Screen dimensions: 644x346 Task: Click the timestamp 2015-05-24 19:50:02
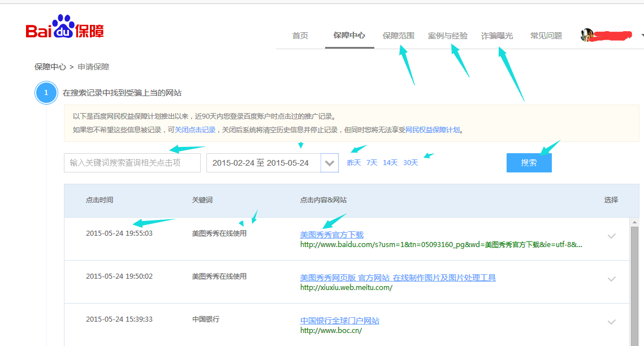point(119,276)
